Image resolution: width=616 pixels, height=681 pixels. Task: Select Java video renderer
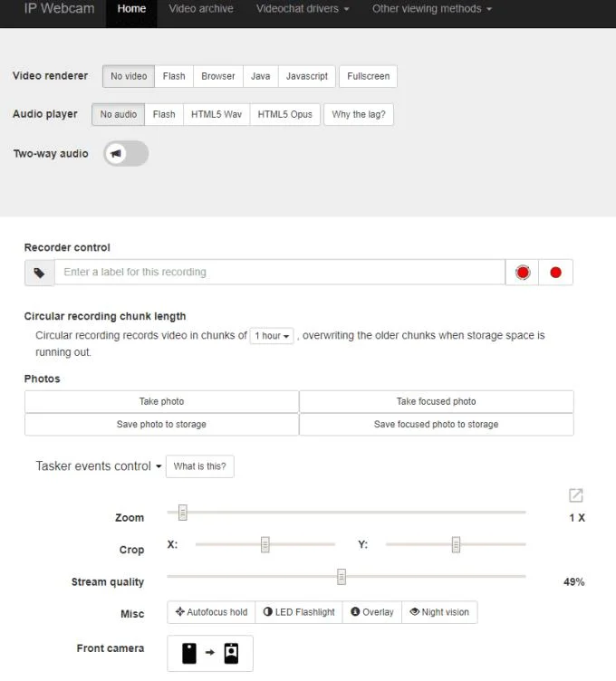(261, 76)
